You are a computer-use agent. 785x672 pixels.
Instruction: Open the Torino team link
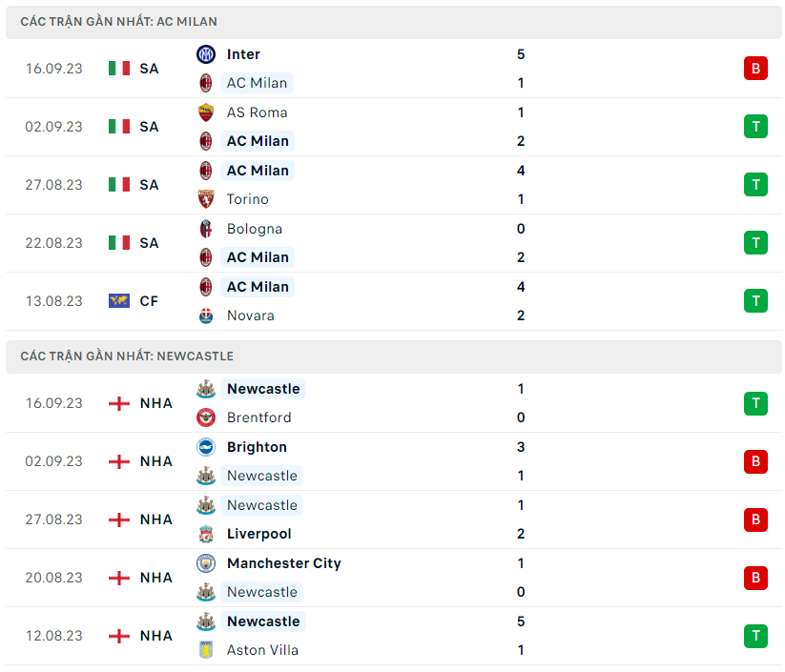[x=248, y=199]
